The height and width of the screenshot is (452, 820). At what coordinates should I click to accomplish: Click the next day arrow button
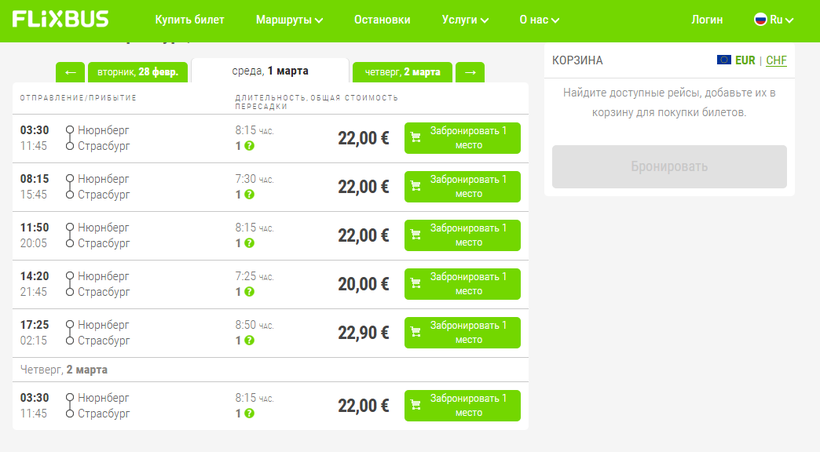point(471,72)
